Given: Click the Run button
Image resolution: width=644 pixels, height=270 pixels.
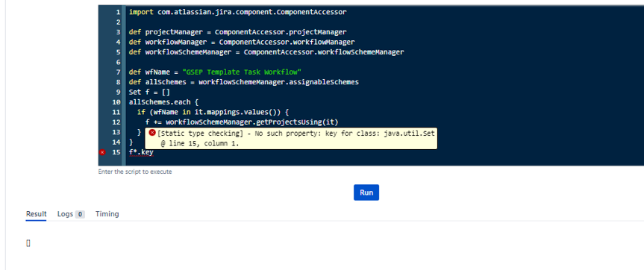Looking at the screenshot, I should [366, 192].
